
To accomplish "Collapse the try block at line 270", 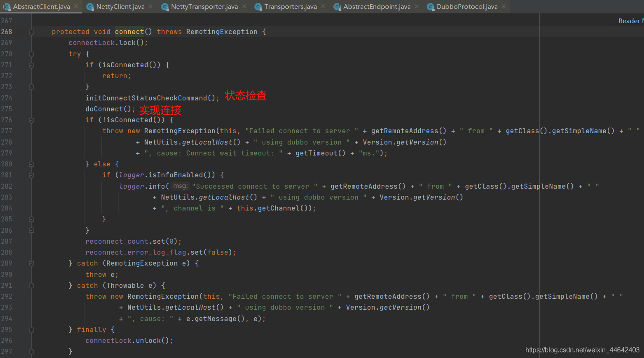I will click(32, 54).
